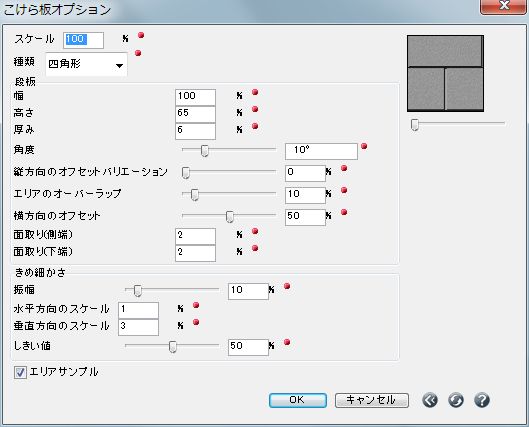Screen dimensions: 529x427
Task: Click the back arrow icon near キャンセル
Action: tap(430, 400)
